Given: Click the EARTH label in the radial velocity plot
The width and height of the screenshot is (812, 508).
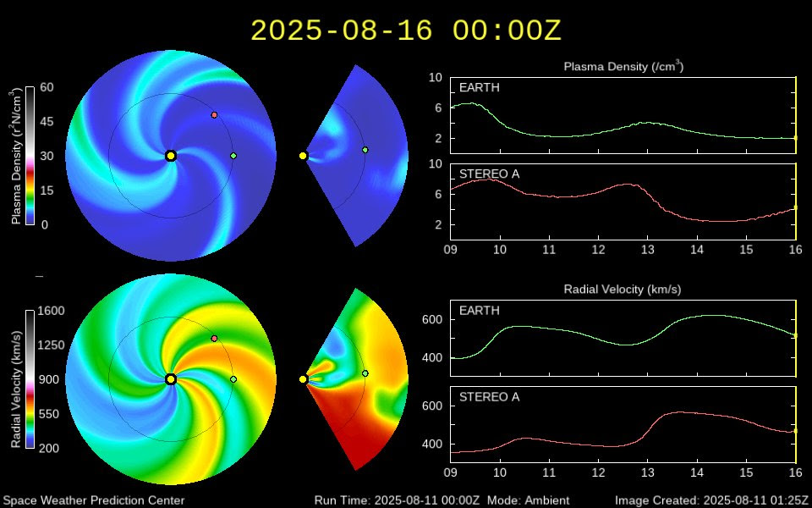Looking at the screenshot, I should [480, 311].
